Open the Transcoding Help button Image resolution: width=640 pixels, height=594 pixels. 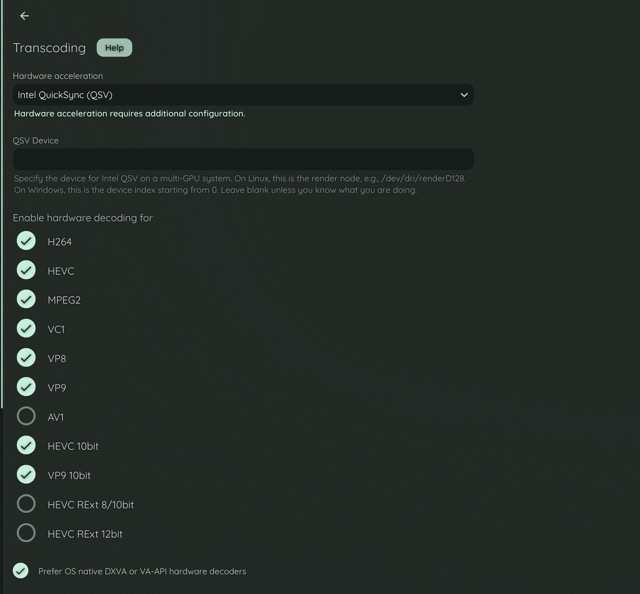114,48
